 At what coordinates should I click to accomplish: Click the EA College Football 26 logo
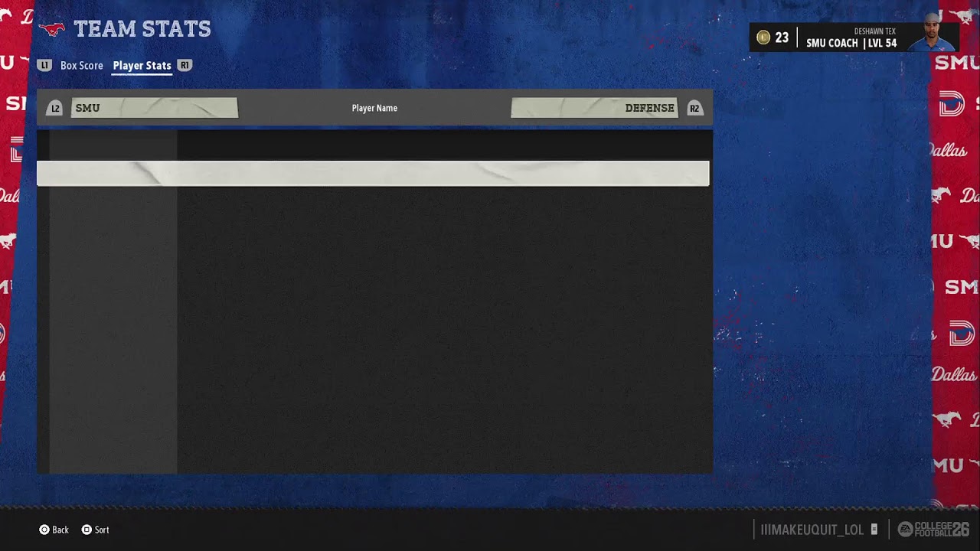pos(933,529)
